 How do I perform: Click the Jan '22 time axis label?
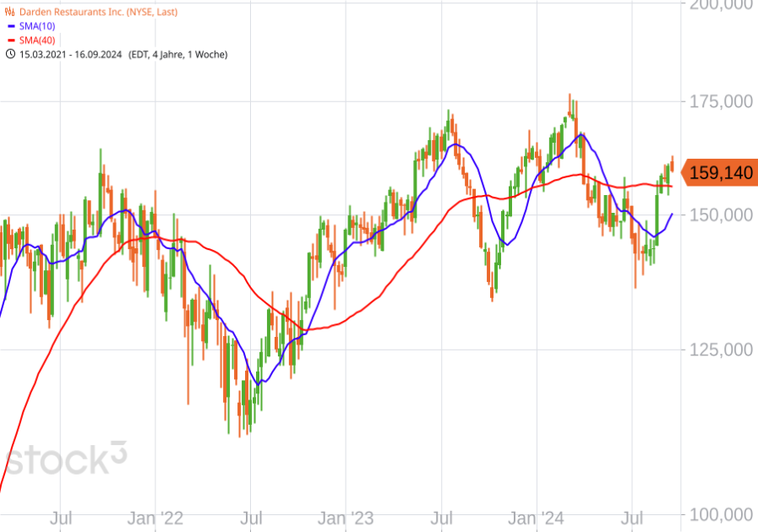(155, 519)
